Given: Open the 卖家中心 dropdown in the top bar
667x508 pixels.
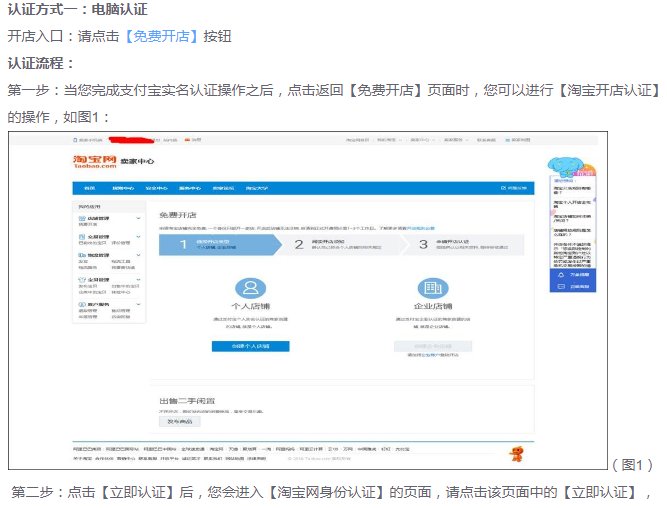Looking at the screenshot, I should pyautogui.click(x=422, y=140).
